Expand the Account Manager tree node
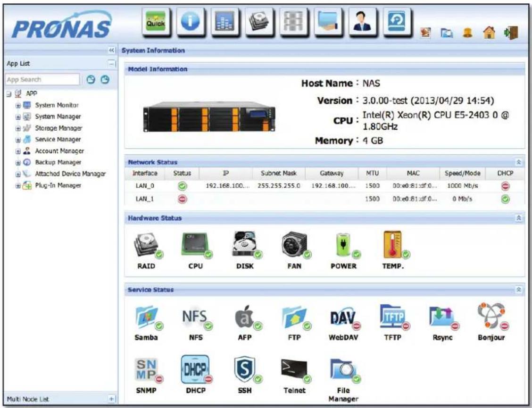Screen dimensions: 532x408 click(18, 151)
